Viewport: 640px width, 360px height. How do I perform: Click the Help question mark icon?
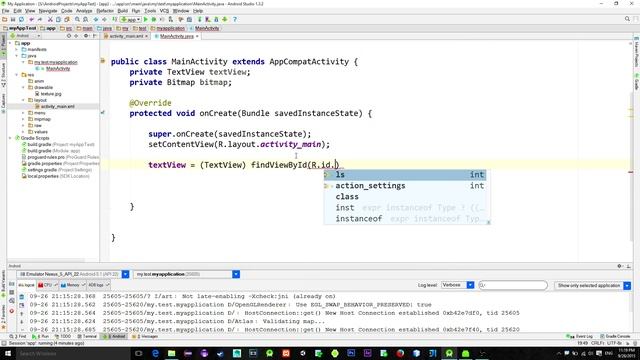[235, 19]
